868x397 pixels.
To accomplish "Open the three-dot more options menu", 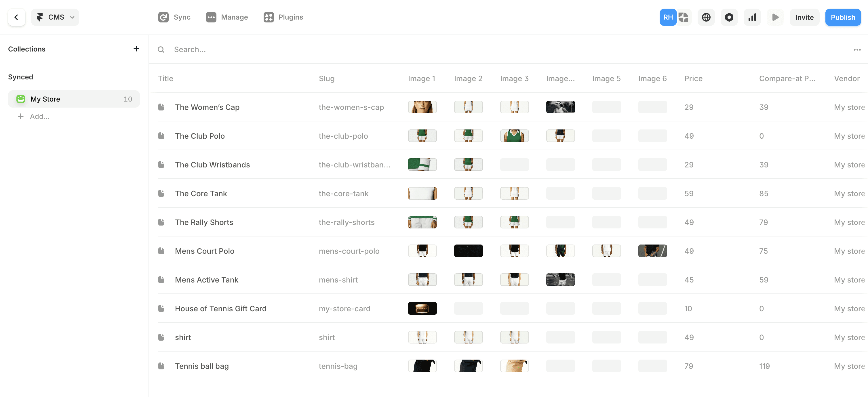I will (857, 49).
